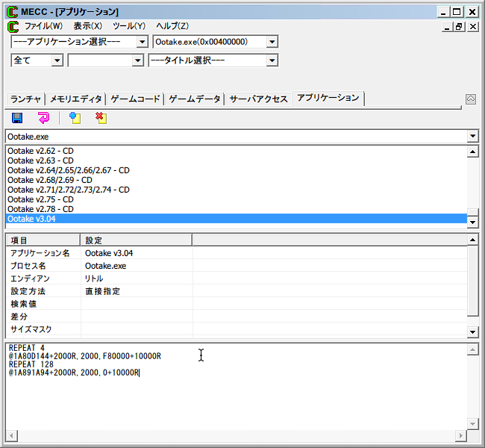
Task: Switch to the ゲームコード tab
Action: click(x=135, y=99)
